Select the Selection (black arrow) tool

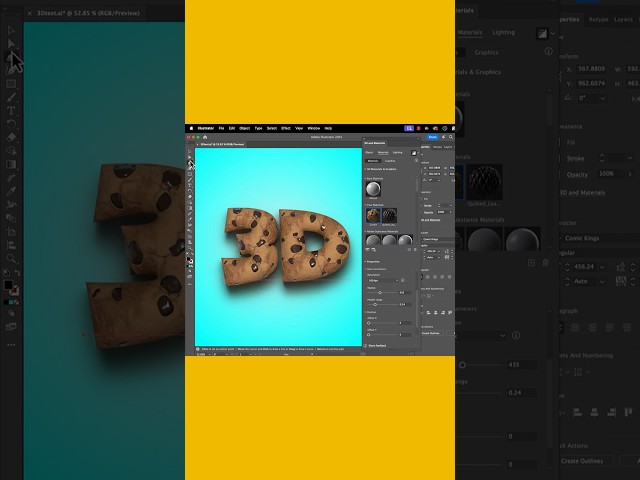(190, 151)
